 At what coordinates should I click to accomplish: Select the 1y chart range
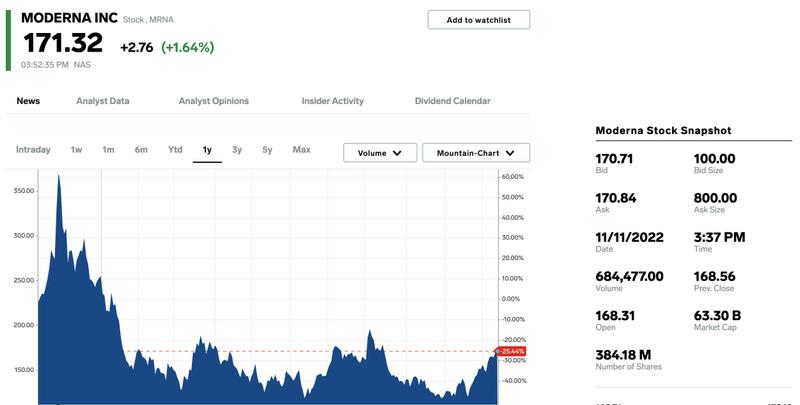[207, 150]
